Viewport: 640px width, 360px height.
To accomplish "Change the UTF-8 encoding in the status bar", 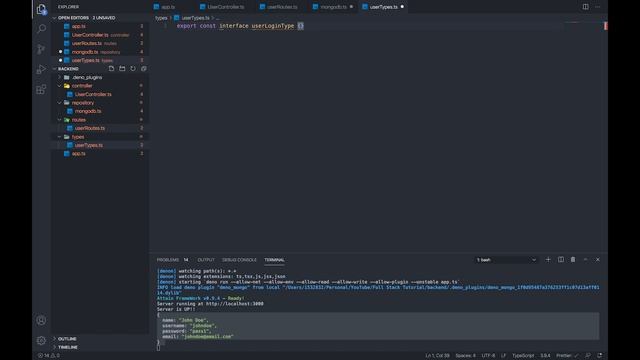I will click(x=488, y=356).
